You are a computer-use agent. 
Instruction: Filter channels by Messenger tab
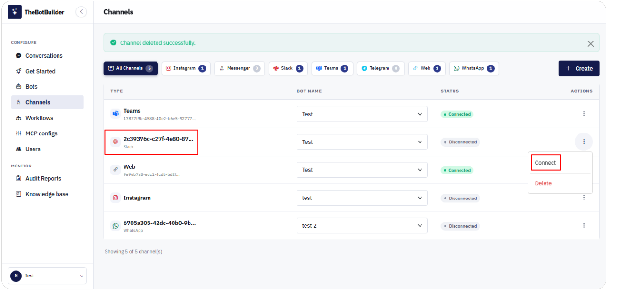pos(239,68)
